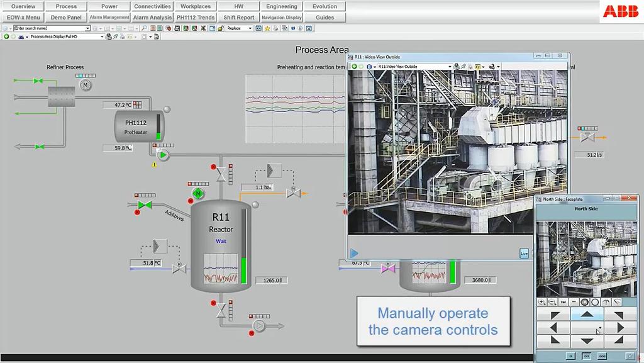Image resolution: width=644 pixels, height=363 pixels.
Task: Move camera diagonally down-right
Action: coord(620,340)
